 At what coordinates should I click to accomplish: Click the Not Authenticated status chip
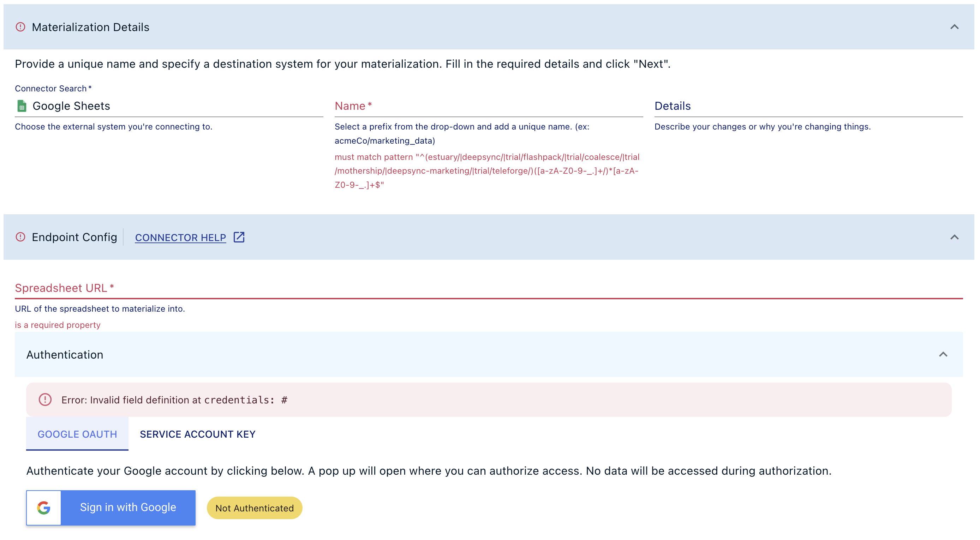click(x=254, y=507)
